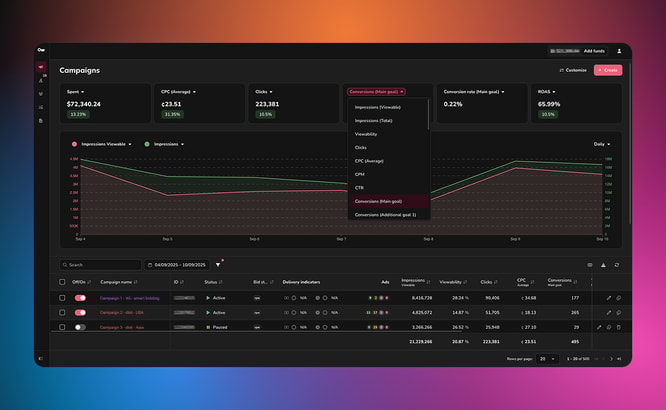Check the Campaign 2 row checkbox
The image size is (666, 410).
[62, 313]
